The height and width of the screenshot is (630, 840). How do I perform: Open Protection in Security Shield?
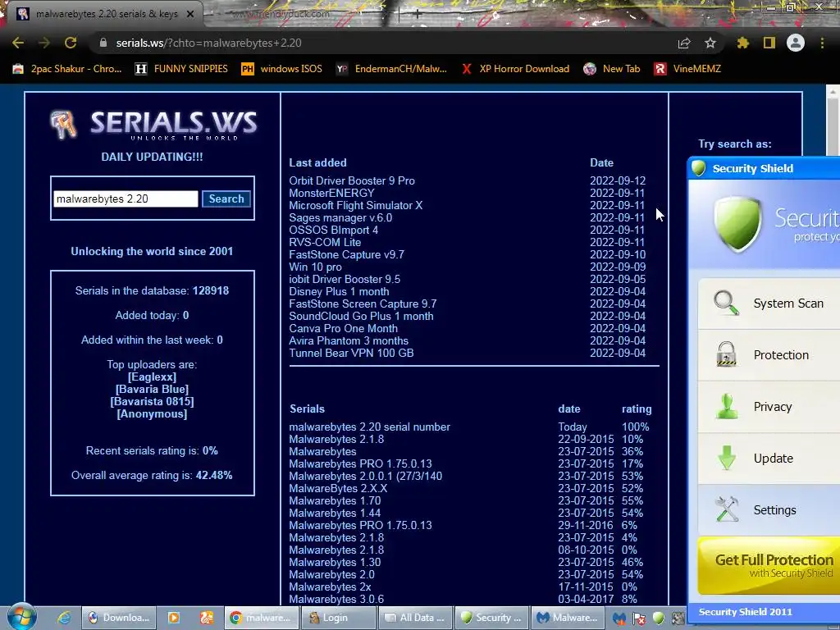tap(769, 354)
